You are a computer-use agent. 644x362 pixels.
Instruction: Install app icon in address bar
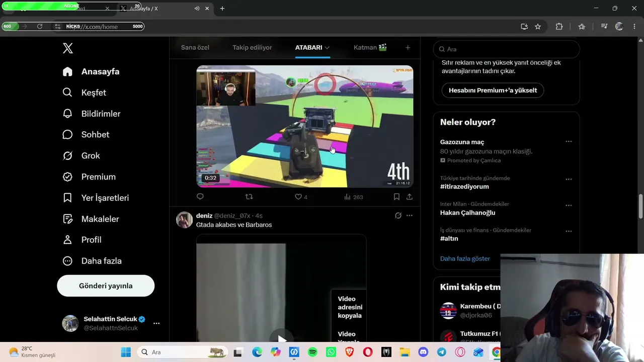[x=524, y=27]
